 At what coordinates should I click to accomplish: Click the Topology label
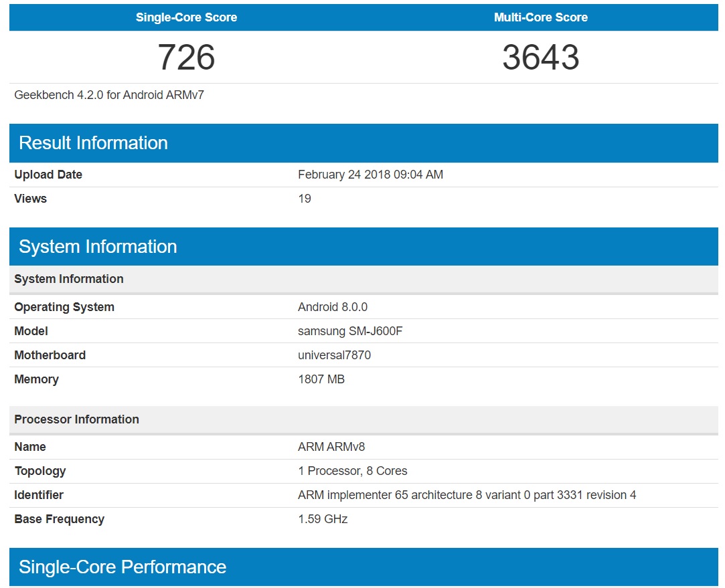pyautogui.click(x=40, y=471)
